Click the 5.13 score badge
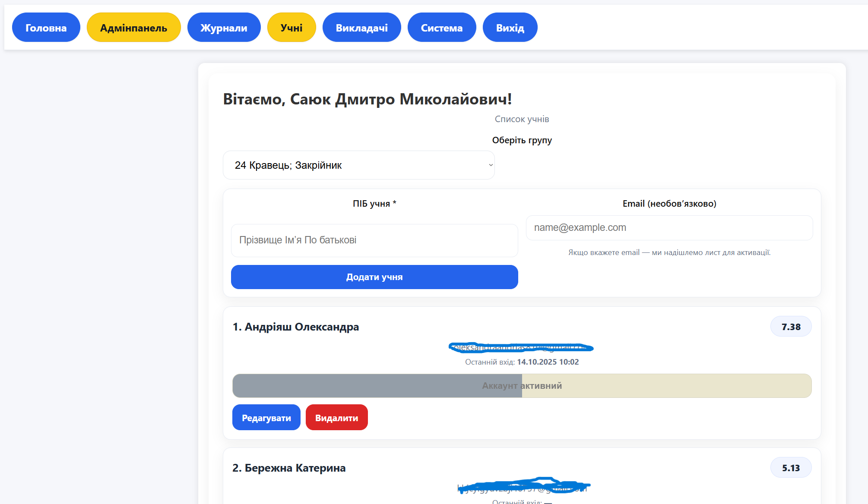Screen dimensions: 868x504 click(x=791, y=468)
